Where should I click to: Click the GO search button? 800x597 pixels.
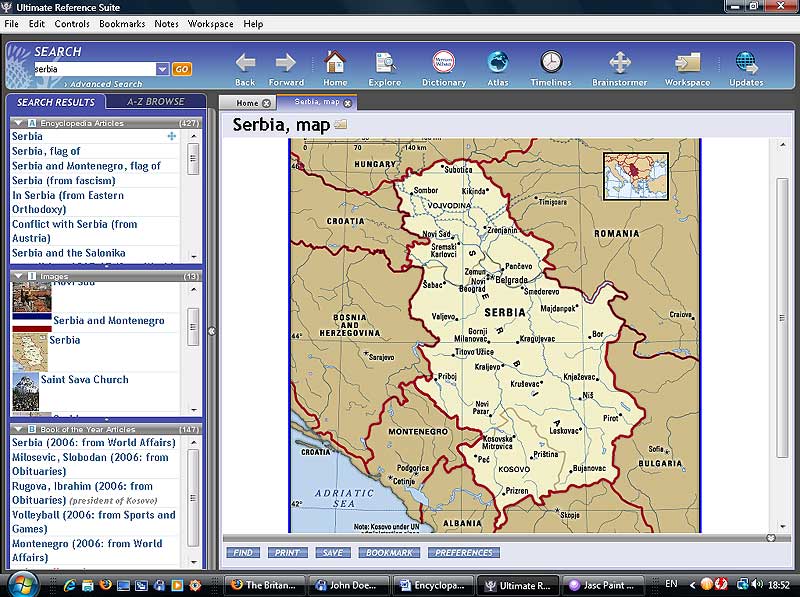click(182, 69)
